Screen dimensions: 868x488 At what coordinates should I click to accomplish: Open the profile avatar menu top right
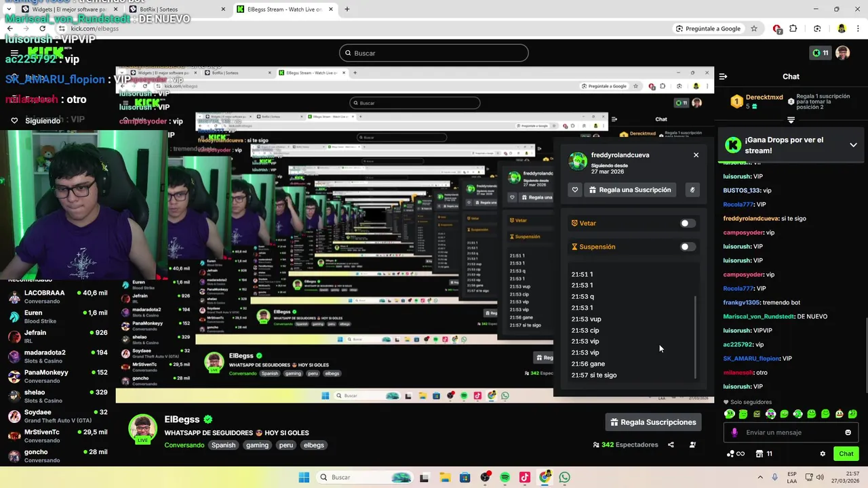click(842, 53)
